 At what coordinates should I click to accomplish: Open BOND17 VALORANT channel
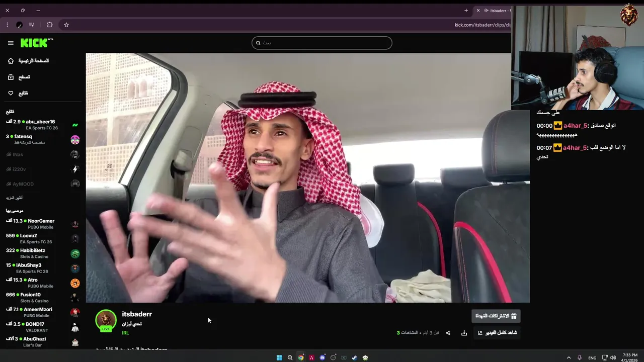tap(43, 327)
